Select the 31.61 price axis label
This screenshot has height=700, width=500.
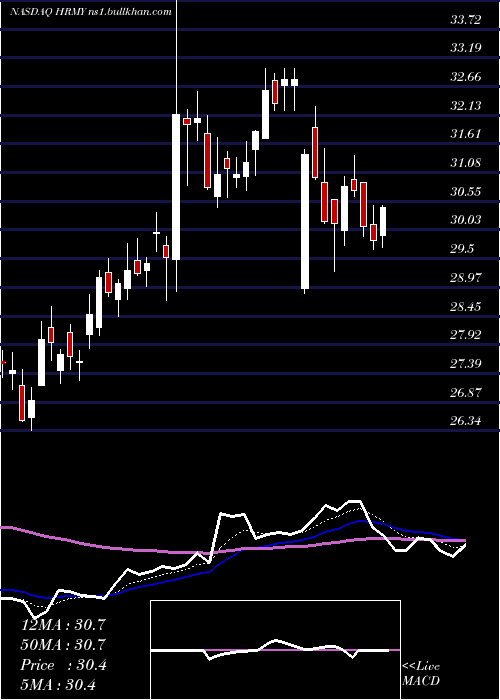click(x=466, y=134)
